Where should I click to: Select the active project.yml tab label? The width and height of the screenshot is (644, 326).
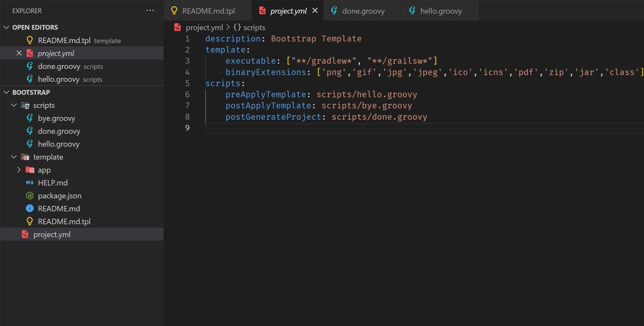pos(289,11)
